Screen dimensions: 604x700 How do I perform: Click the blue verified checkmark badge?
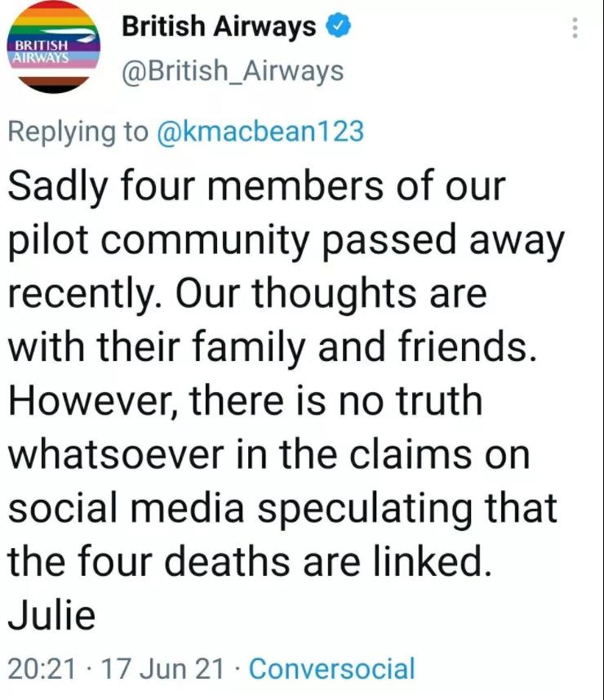click(339, 26)
